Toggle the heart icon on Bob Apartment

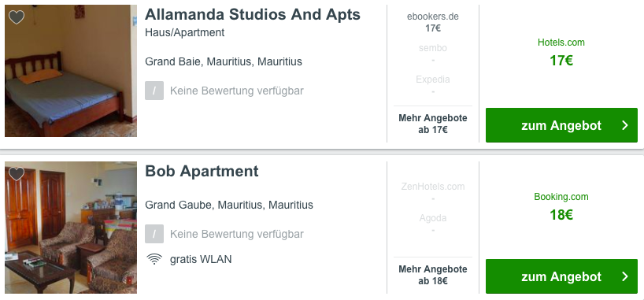[17, 173]
